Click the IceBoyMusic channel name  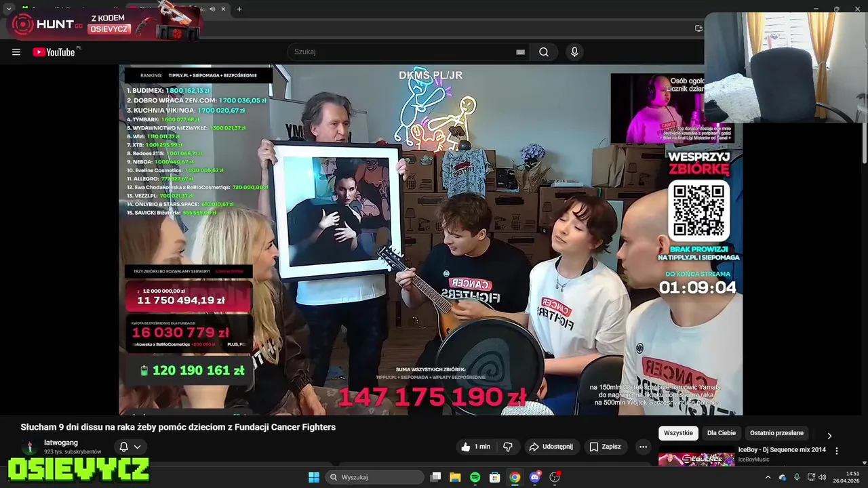[x=754, y=460]
